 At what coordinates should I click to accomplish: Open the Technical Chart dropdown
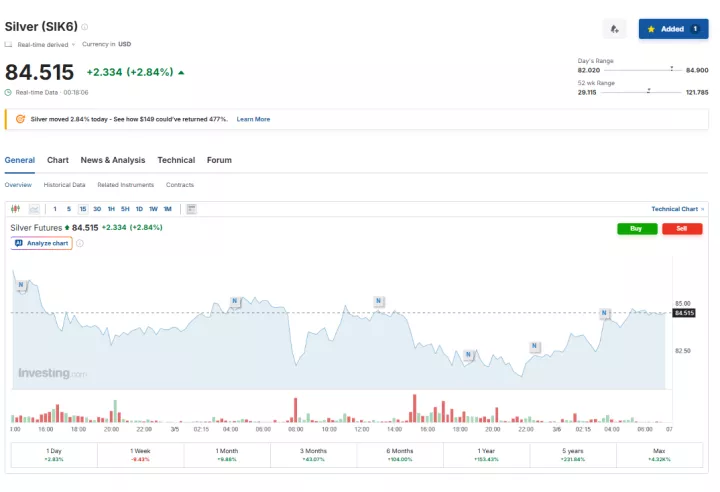click(677, 209)
